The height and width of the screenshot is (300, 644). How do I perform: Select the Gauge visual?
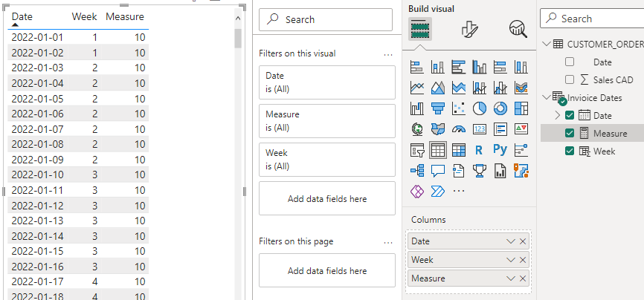point(458,129)
